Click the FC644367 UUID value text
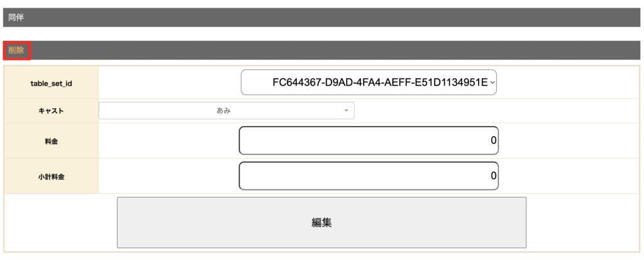 pyautogui.click(x=379, y=82)
